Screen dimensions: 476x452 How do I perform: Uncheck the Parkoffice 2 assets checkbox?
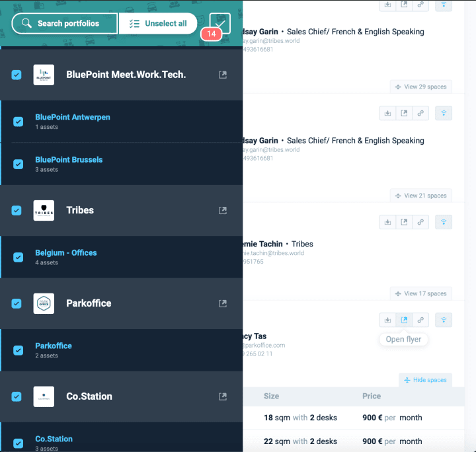coord(19,350)
